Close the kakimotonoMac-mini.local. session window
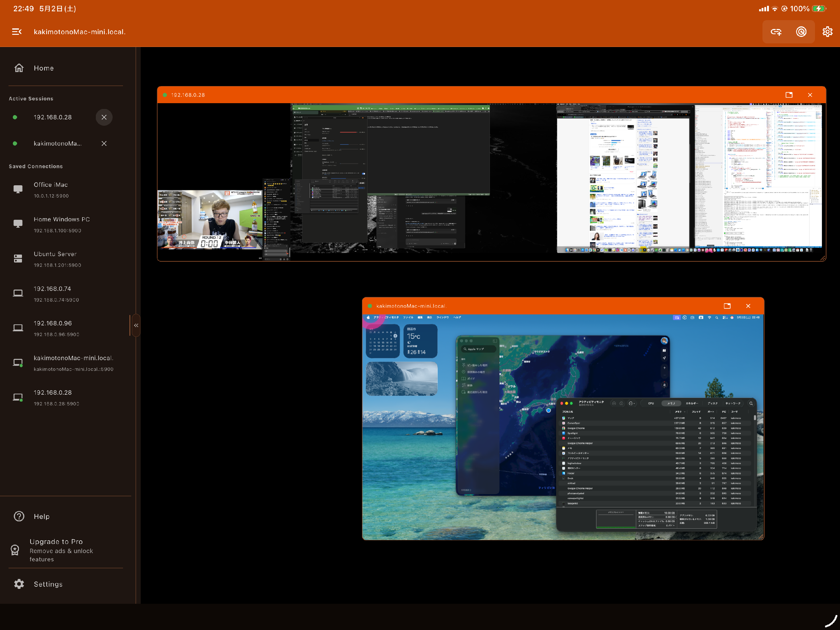Image resolution: width=840 pixels, height=630 pixels. 748,306
